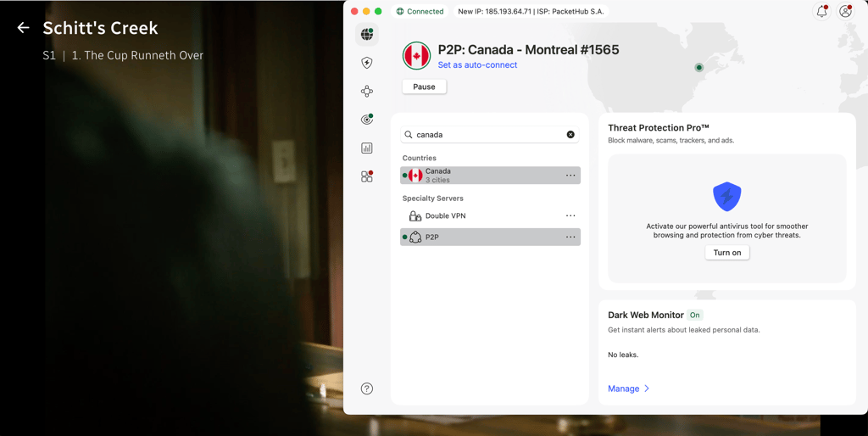The image size is (868, 436).
Task: Minimize the VPN window with yellow button
Action: [366, 11]
